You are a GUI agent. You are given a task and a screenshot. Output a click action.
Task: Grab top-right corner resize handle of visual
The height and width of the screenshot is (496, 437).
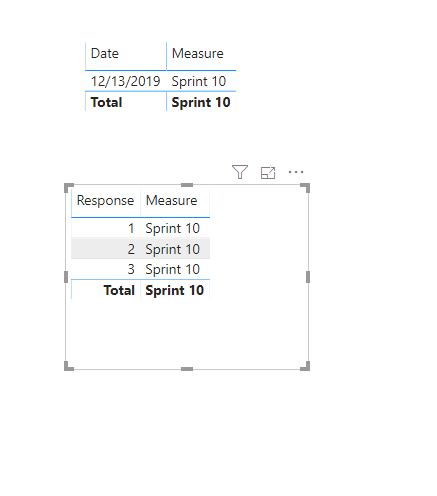306,188
